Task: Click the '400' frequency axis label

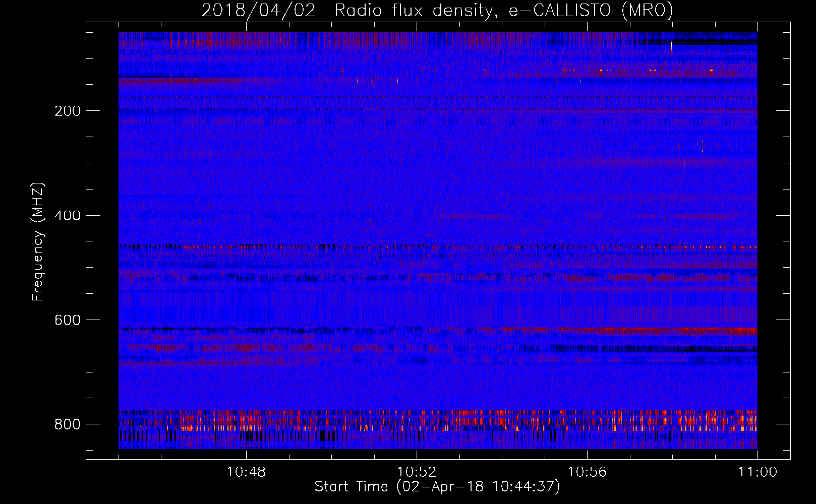Action: click(67, 216)
